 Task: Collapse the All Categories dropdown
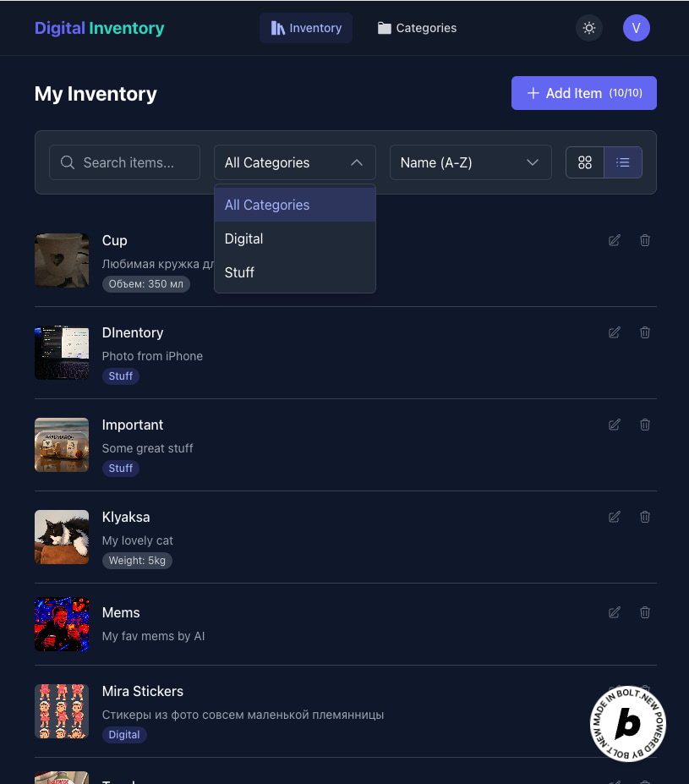[295, 162]
